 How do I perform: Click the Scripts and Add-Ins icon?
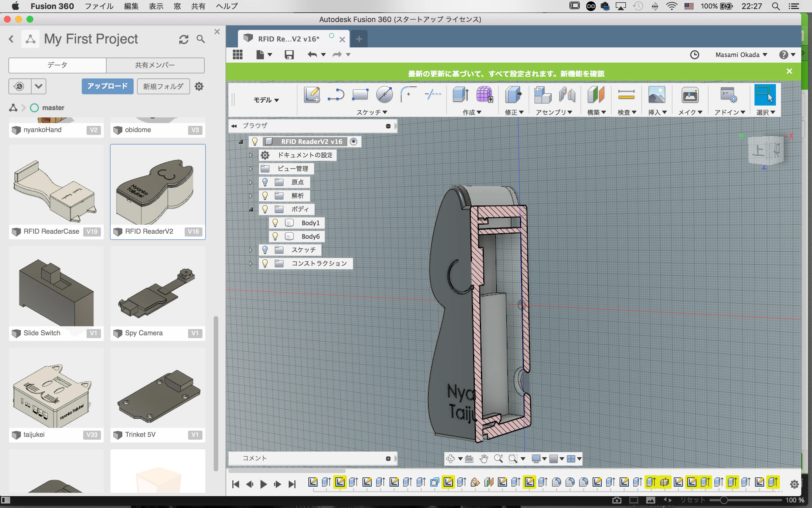click(729, 95)
